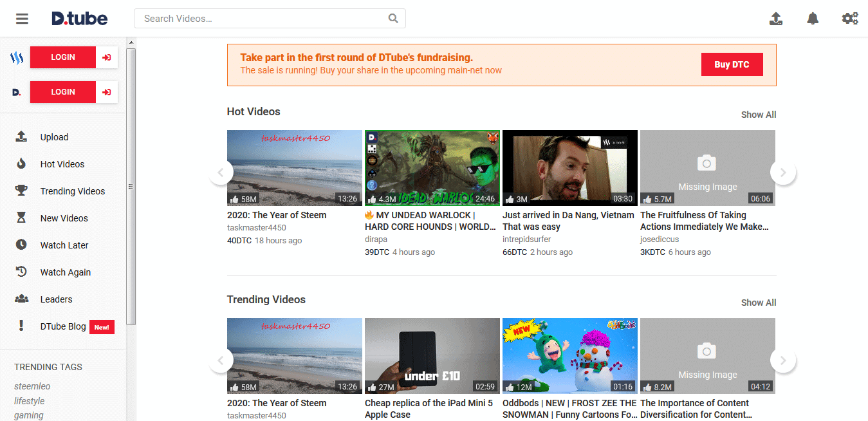Open Watch Later in sidebar

[x=64, y=245]
